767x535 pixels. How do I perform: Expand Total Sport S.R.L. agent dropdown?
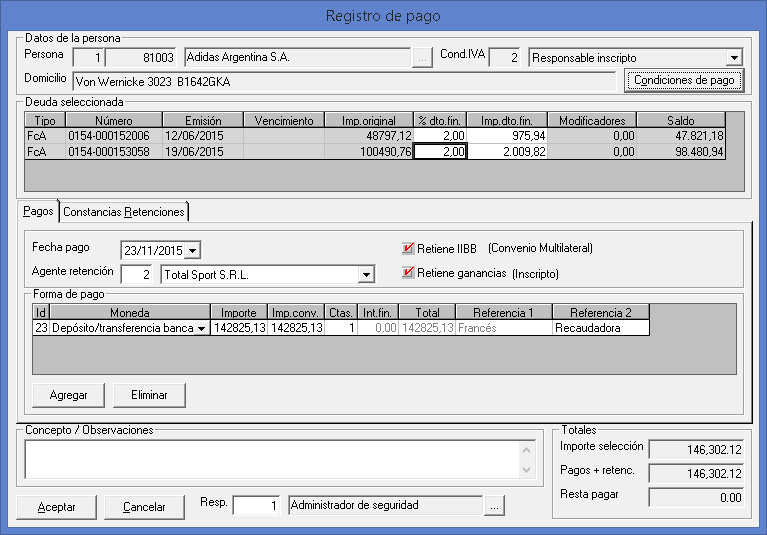click(366, 275)
